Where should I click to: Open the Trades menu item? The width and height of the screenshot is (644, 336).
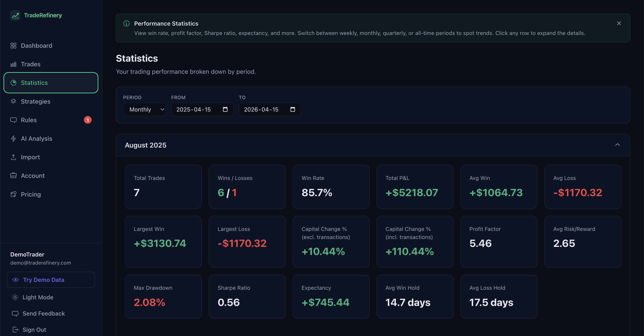click(51, 64)
